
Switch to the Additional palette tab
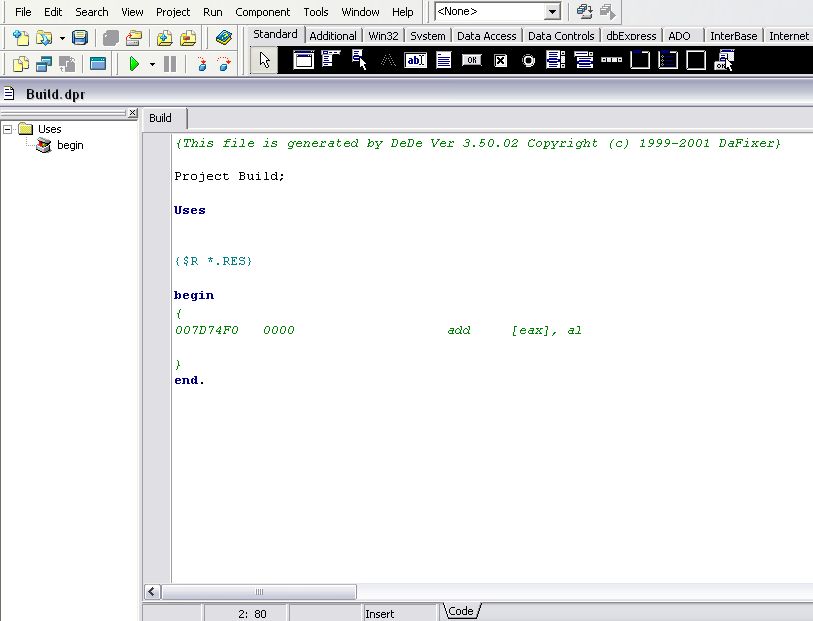(x=333, y=36)
